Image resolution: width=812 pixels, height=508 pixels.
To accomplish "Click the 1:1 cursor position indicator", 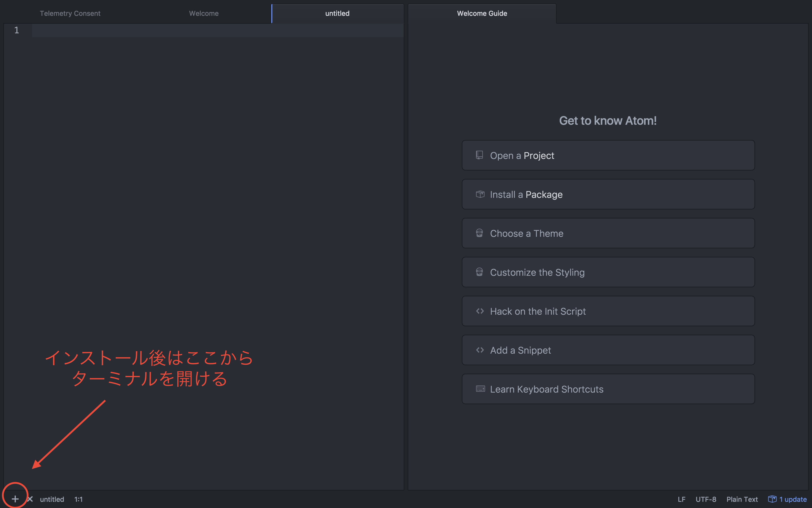I will pyautogui.click(x=78, y=499).
